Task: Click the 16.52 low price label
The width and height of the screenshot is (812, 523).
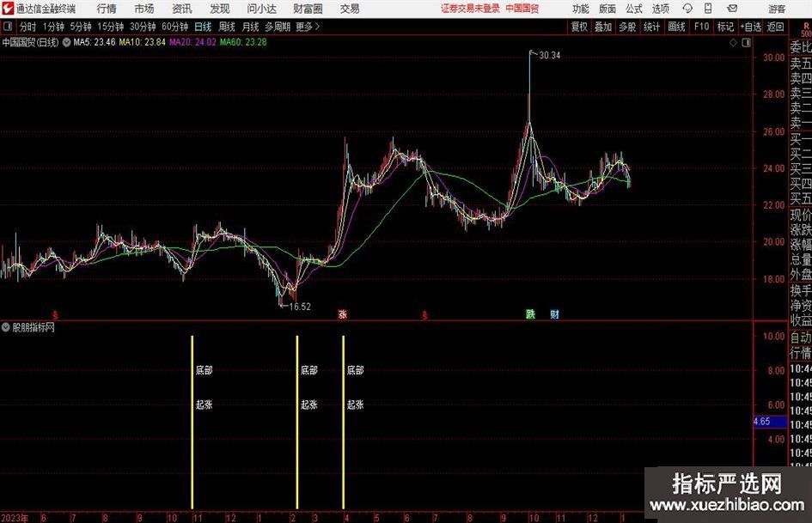Action: [x=300, y=307]
